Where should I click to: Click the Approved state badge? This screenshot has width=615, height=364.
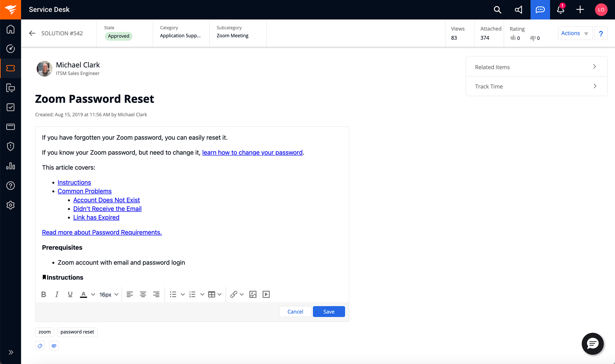click(119, 36)
